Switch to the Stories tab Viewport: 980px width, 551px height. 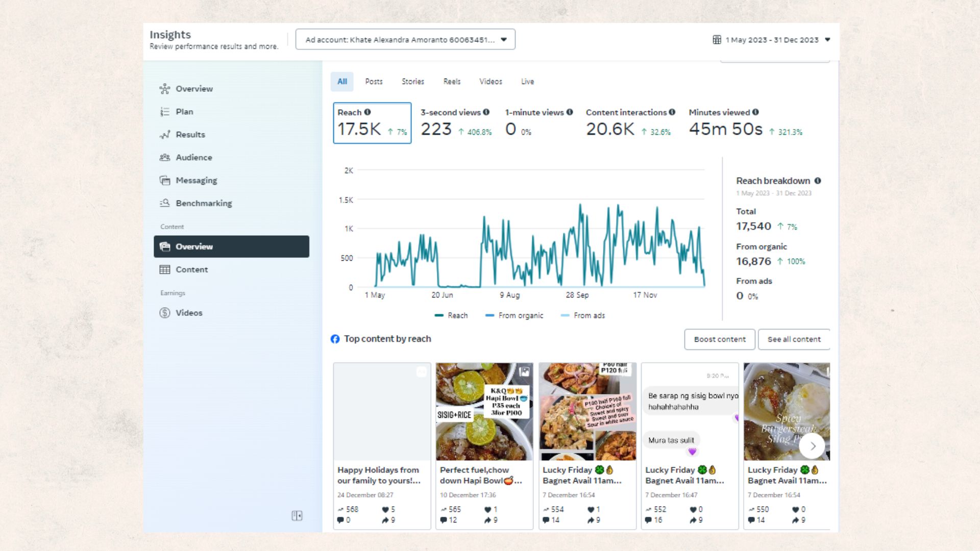[412, 82]
